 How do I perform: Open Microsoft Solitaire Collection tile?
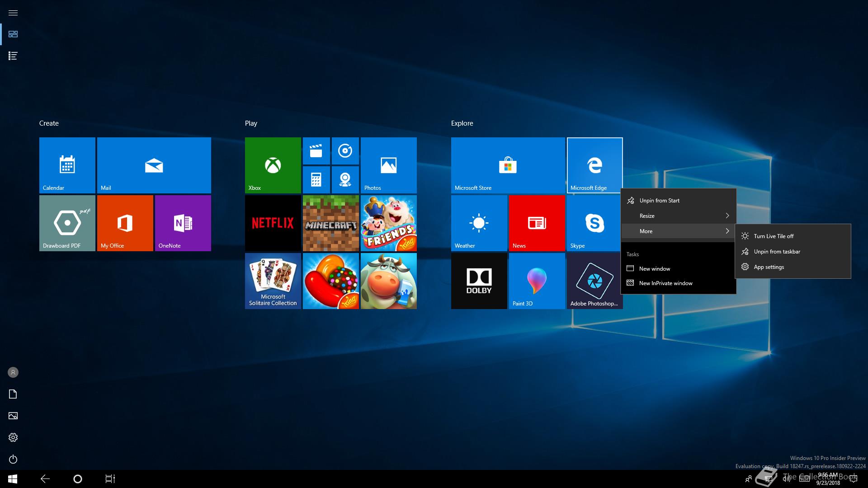pyautogui.click(x=273, y=281)
